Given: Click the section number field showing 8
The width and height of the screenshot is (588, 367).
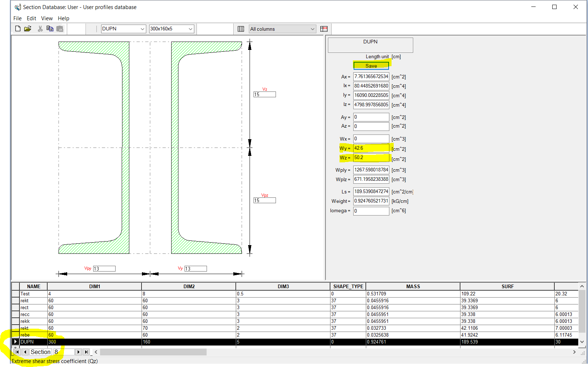Looking at the screenshot, I should tap(63, 352).
